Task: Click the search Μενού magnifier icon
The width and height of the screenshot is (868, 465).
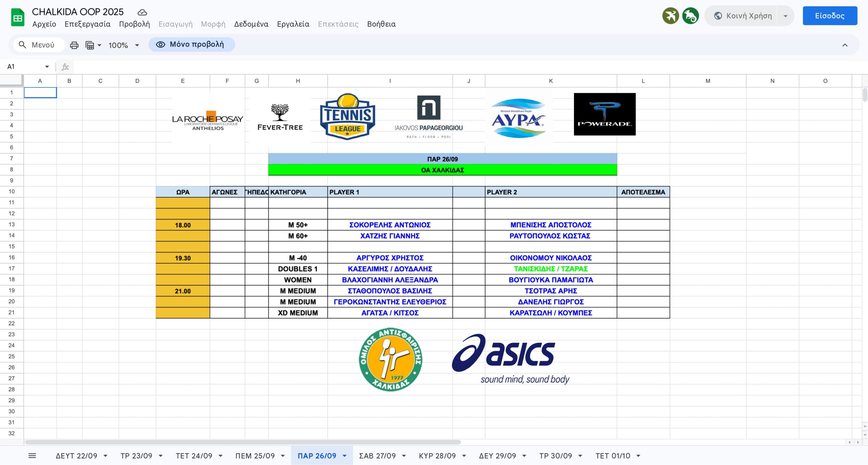Action: tap(22, 45)
